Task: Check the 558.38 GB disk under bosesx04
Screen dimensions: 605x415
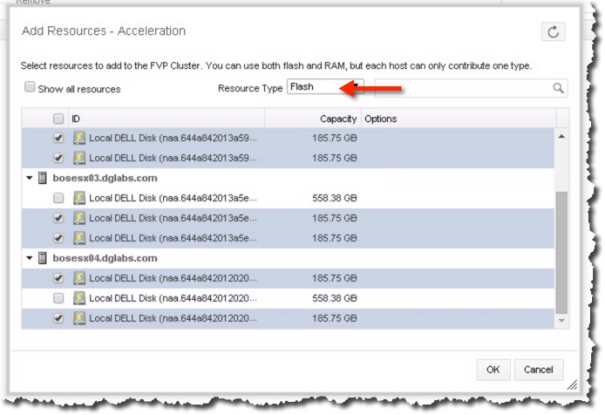Action: click(58, 298)
